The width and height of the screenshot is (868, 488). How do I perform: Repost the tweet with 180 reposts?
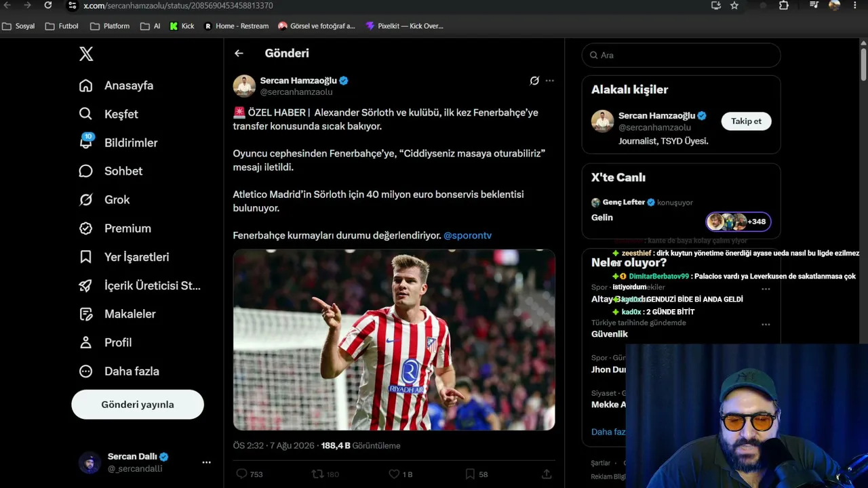(317, 474)
